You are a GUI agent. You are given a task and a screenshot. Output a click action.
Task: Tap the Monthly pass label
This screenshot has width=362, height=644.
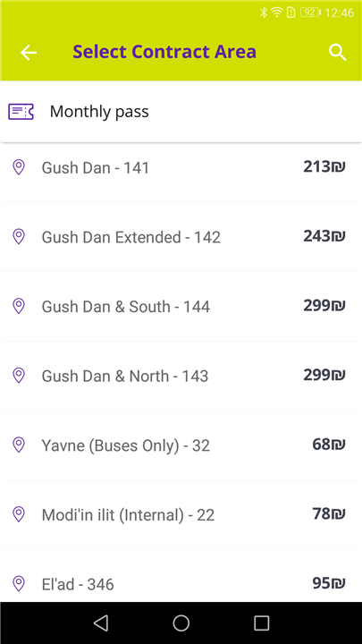[x=99, y=112]
